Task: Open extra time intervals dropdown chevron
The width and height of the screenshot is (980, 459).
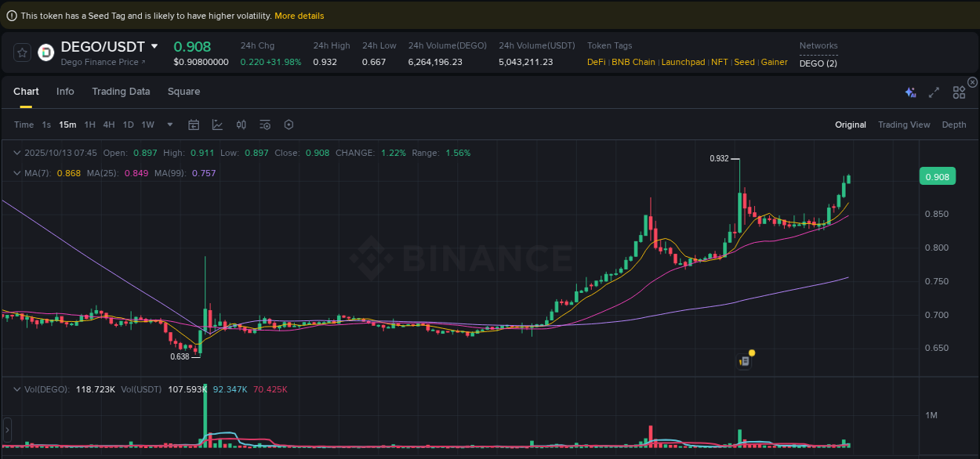Action: pyautogui.click(x=169, y=125)
